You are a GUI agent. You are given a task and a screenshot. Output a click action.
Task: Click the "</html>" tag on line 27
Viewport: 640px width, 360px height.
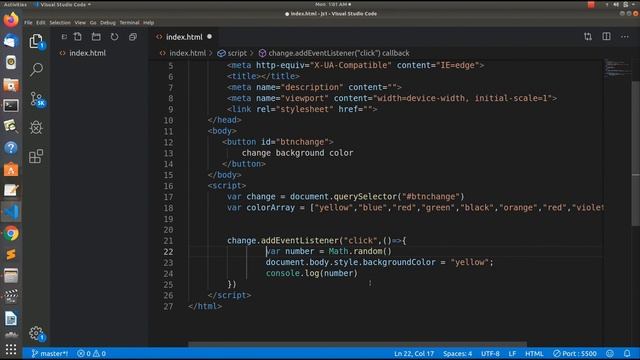tap(205, 307)
